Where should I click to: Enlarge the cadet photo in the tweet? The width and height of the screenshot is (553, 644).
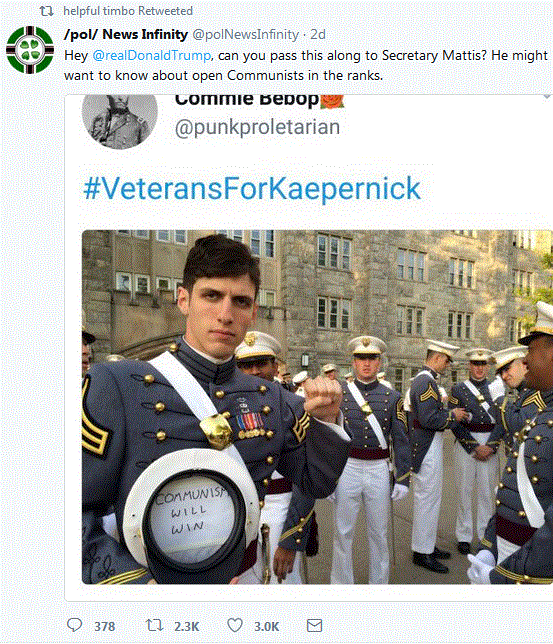tap(317, 407)
